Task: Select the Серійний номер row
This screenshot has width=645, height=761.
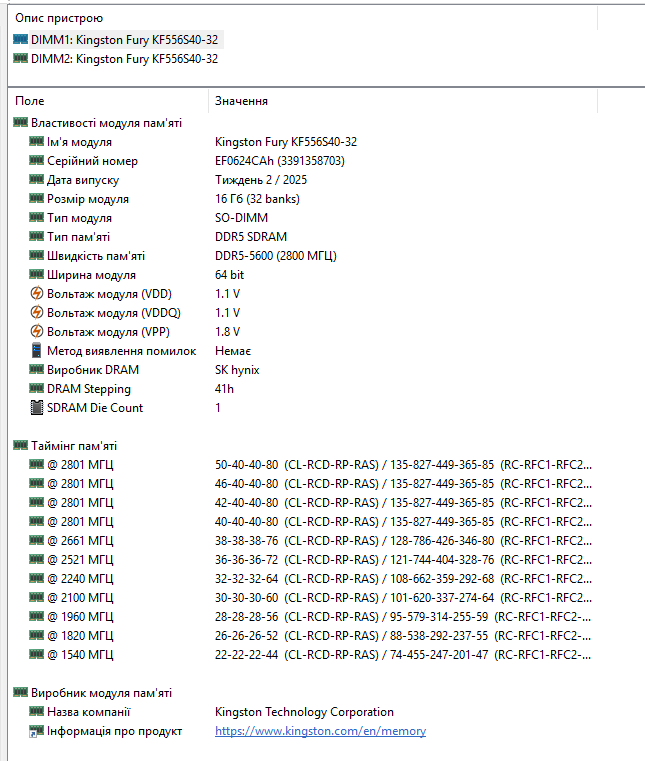Action: point(92,161)
